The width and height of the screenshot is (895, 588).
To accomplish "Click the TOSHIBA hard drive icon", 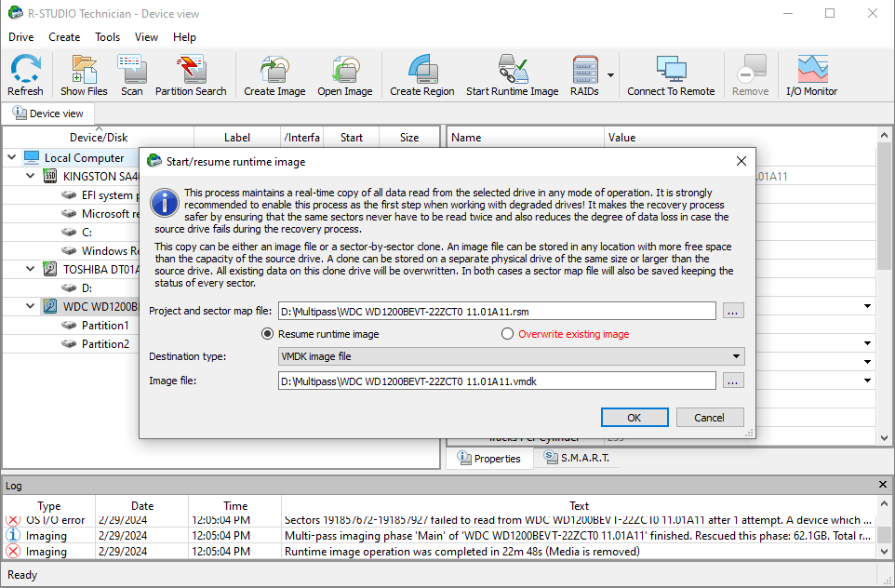I will click(x=50, y=269).
